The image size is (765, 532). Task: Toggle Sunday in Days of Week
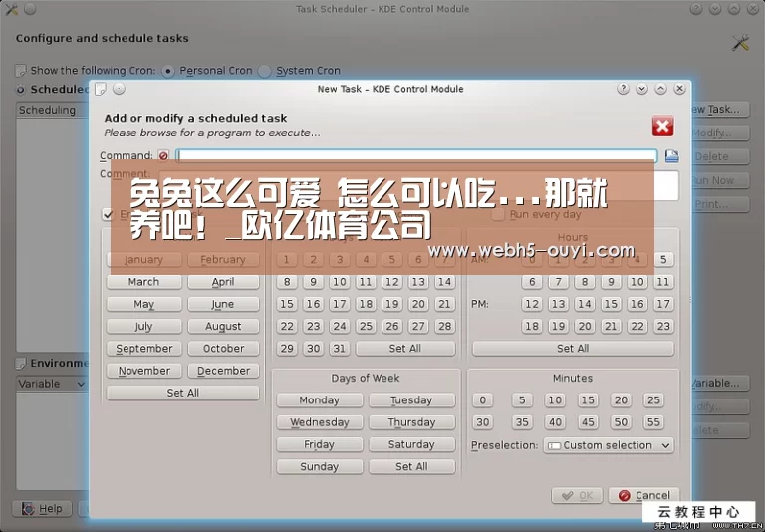pyautogui.click(x=320, y=467)
